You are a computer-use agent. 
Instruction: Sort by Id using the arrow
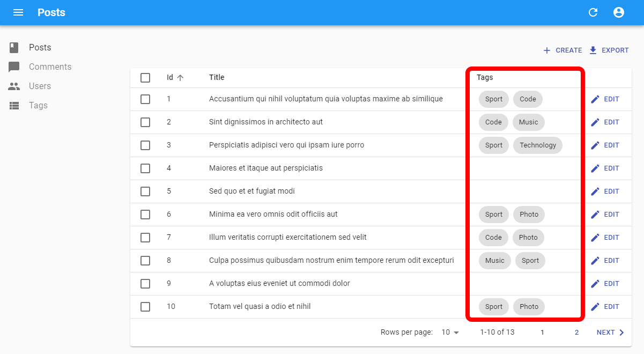180,78
